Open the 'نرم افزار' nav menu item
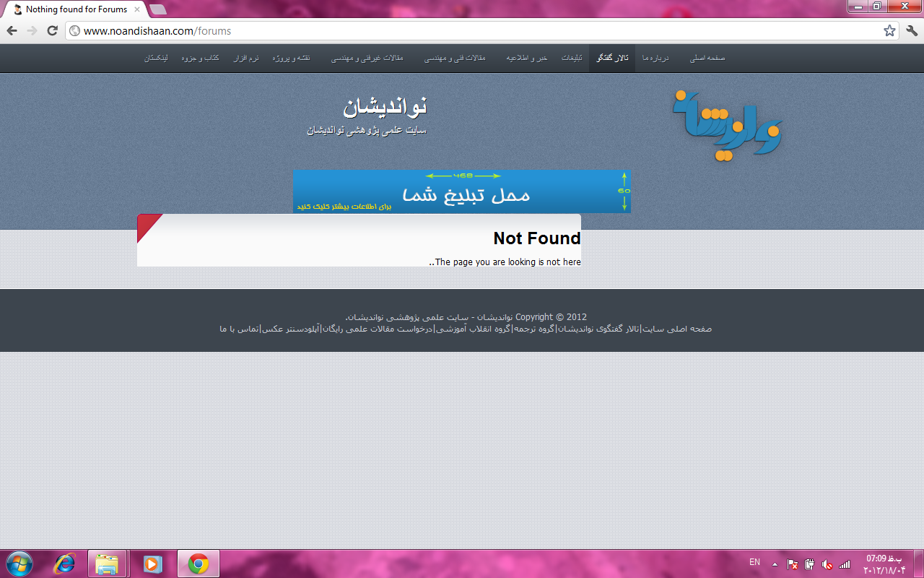924x578 pixels. tap(245, 58)
